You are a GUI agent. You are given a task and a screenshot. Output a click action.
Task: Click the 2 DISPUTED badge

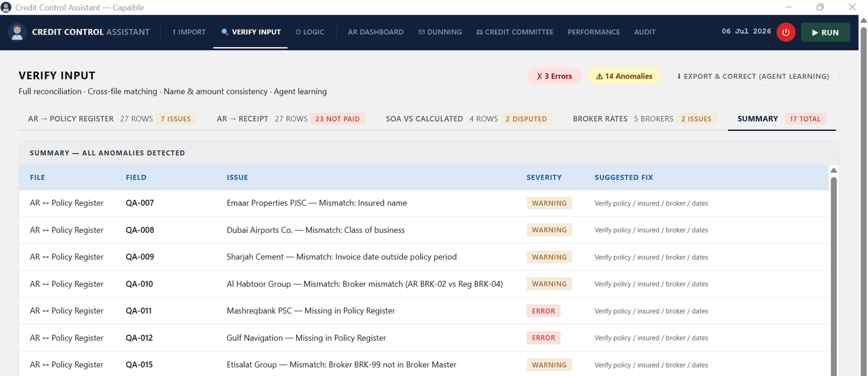tap(526, 119)
